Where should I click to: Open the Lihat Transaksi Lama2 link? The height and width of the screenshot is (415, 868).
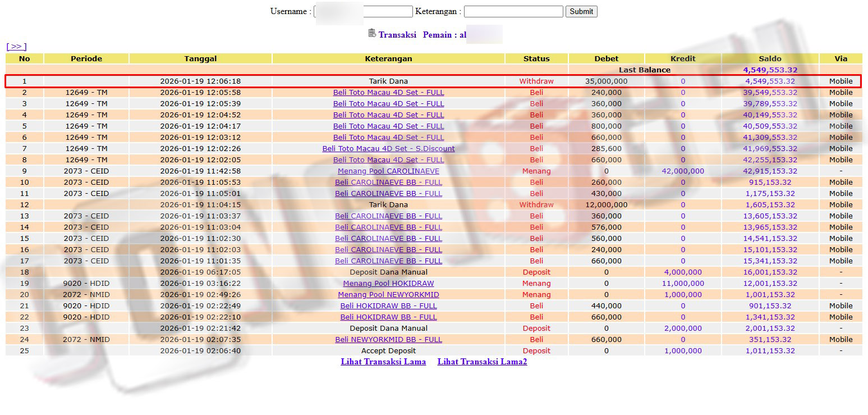tap(482, 362)
